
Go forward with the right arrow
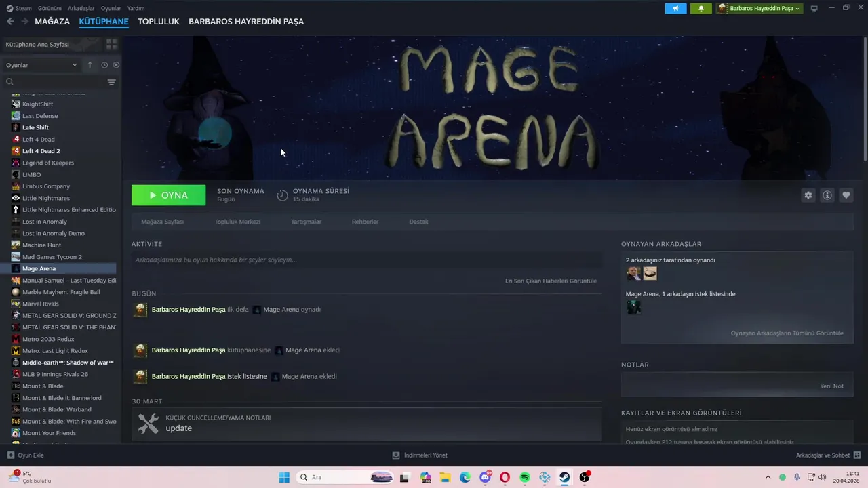point(24,22)
